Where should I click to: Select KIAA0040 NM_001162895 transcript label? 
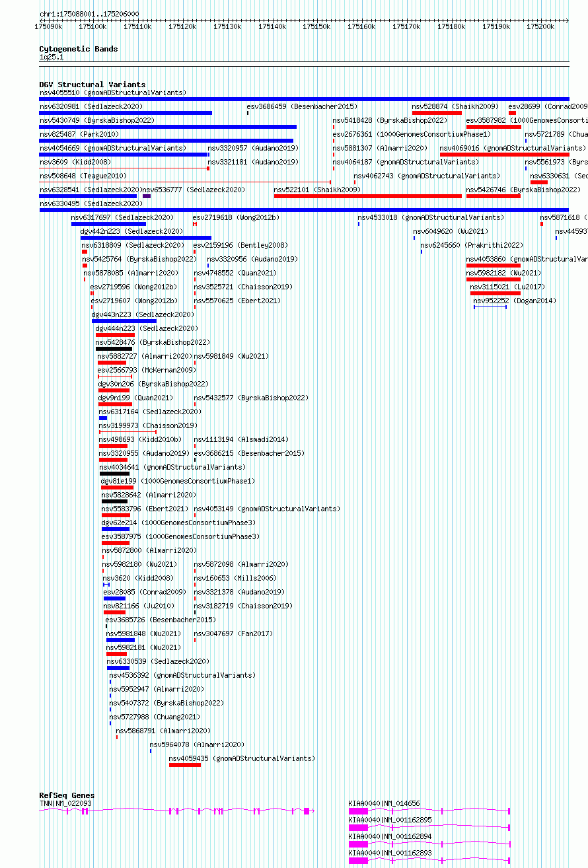click(390, 820)
